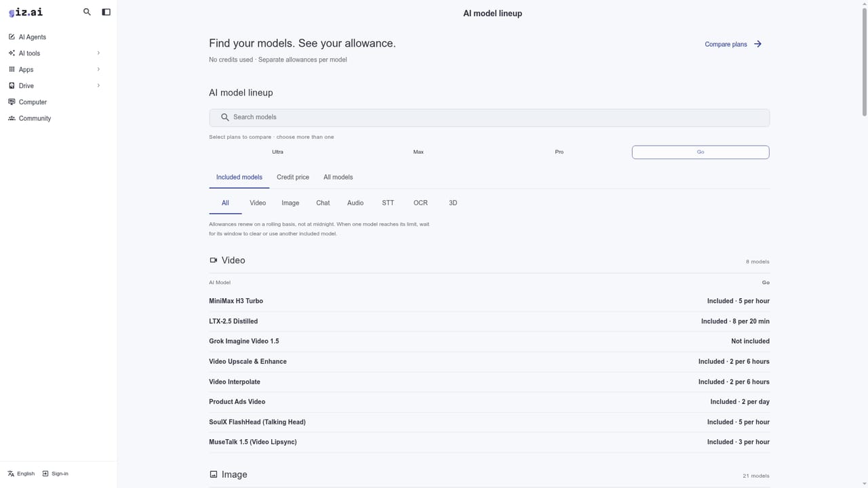Viewport: 868px width, 488px height.
Task: Toggle the Ultra plan option
Action: [x=277, y=152]
